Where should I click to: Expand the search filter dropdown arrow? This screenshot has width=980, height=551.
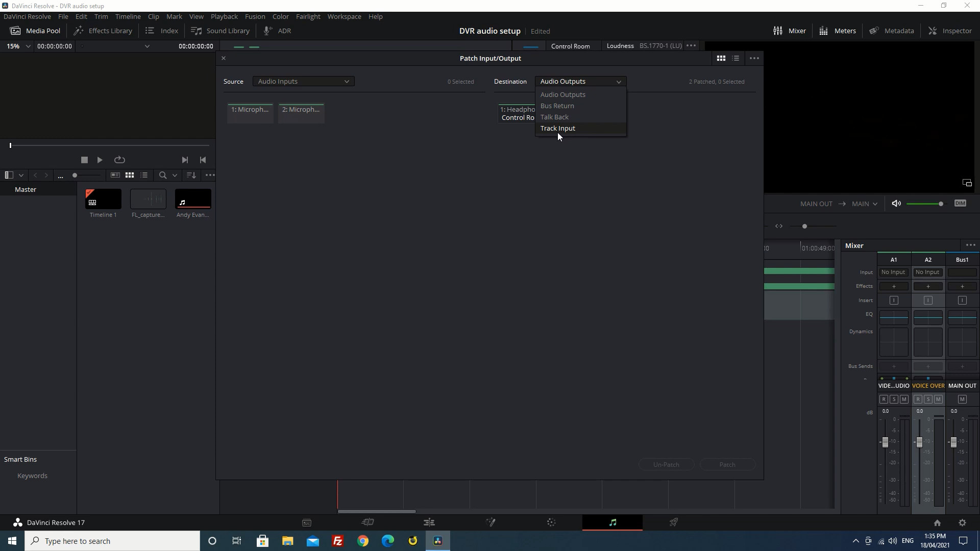175,175
